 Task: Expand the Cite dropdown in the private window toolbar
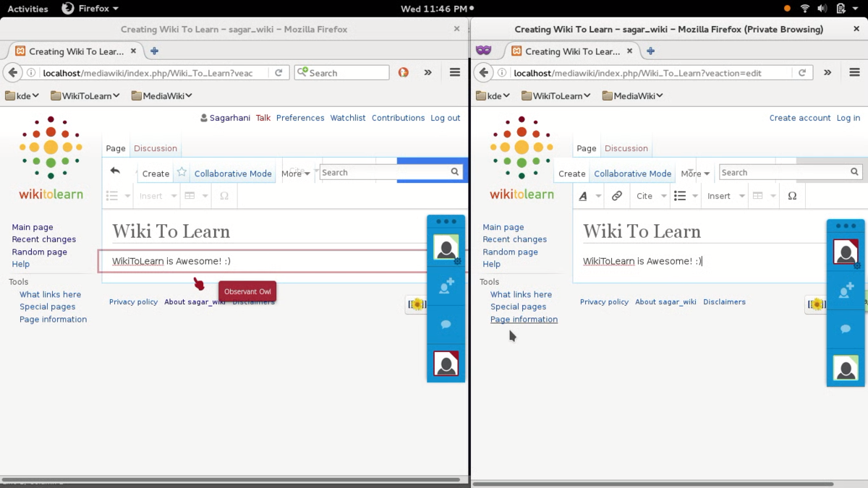pos(650,196)
